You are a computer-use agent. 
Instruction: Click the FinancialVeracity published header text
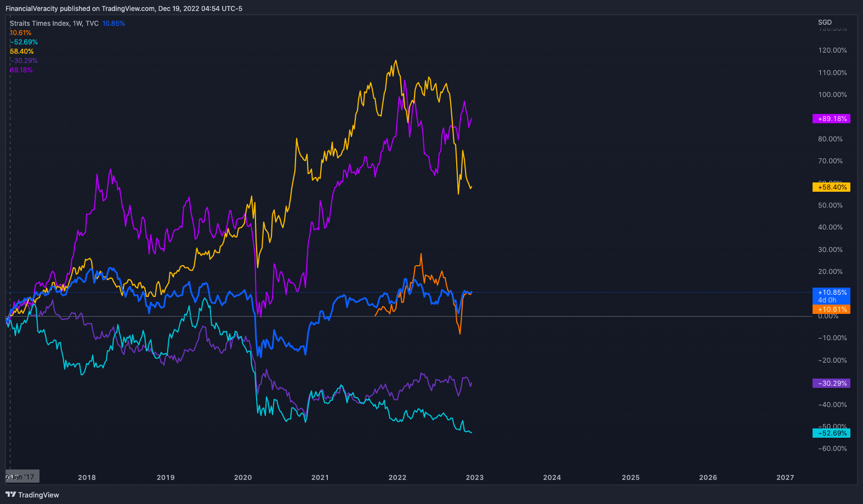124,9
